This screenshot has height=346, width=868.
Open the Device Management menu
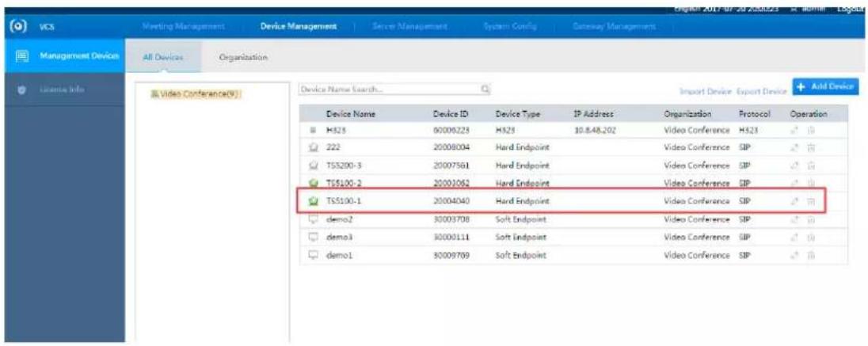tap(299, 26)
